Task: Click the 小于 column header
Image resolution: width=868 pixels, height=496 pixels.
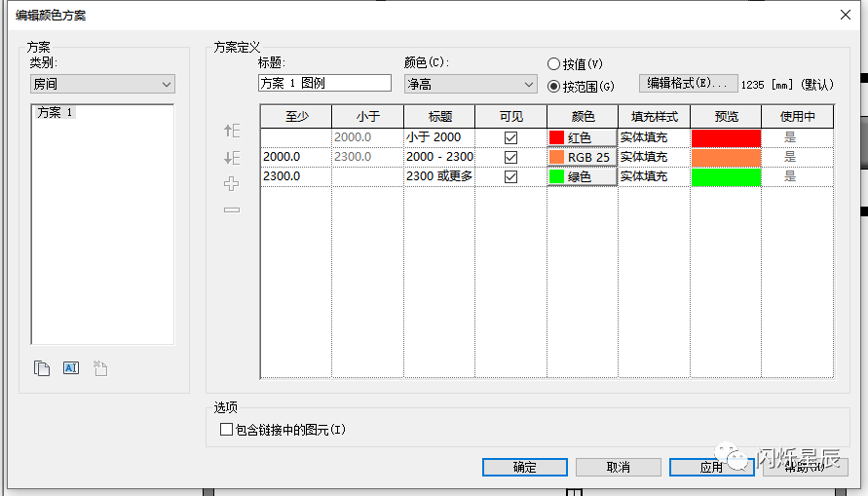Action: click(367, 116)
